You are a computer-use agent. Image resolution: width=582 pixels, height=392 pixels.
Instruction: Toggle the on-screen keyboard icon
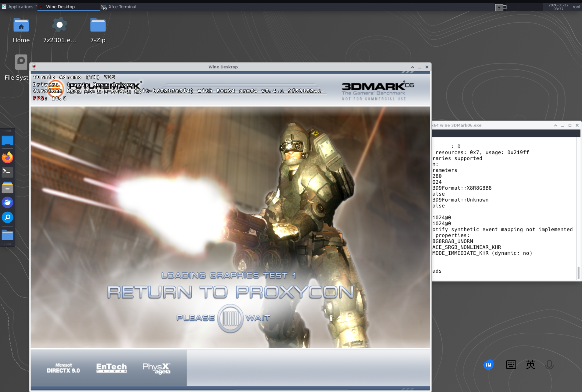click(x=511, y=365)
